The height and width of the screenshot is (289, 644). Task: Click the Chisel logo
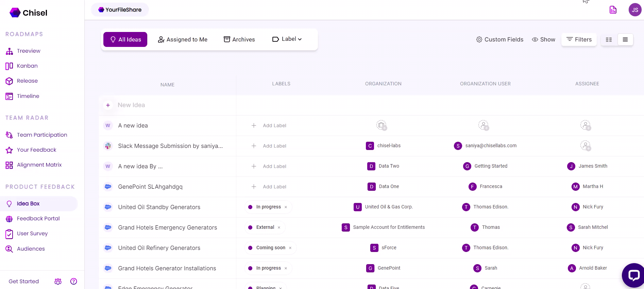coord(28,13)
